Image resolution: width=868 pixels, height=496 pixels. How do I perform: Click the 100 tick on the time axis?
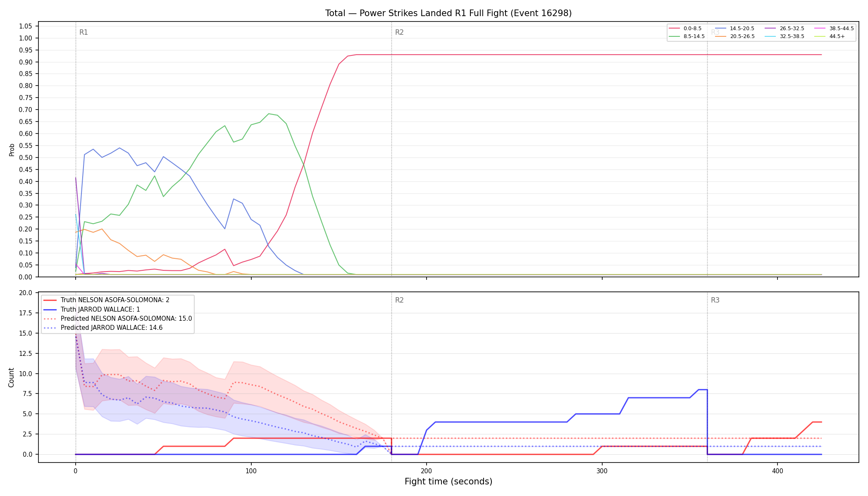[x=251, y=471]
